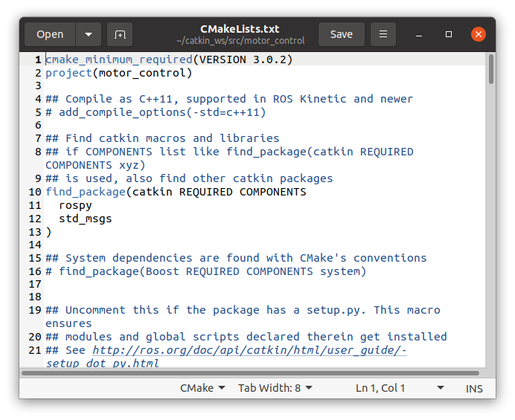Click the 'System dependencies' comment line

click(236, 258)
